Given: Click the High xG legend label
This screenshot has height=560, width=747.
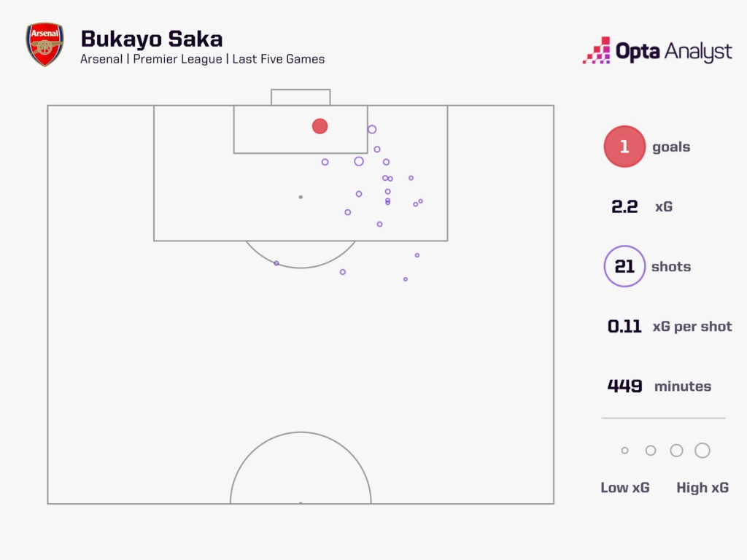Looking at the screenshot, I should tap(703, 488).
